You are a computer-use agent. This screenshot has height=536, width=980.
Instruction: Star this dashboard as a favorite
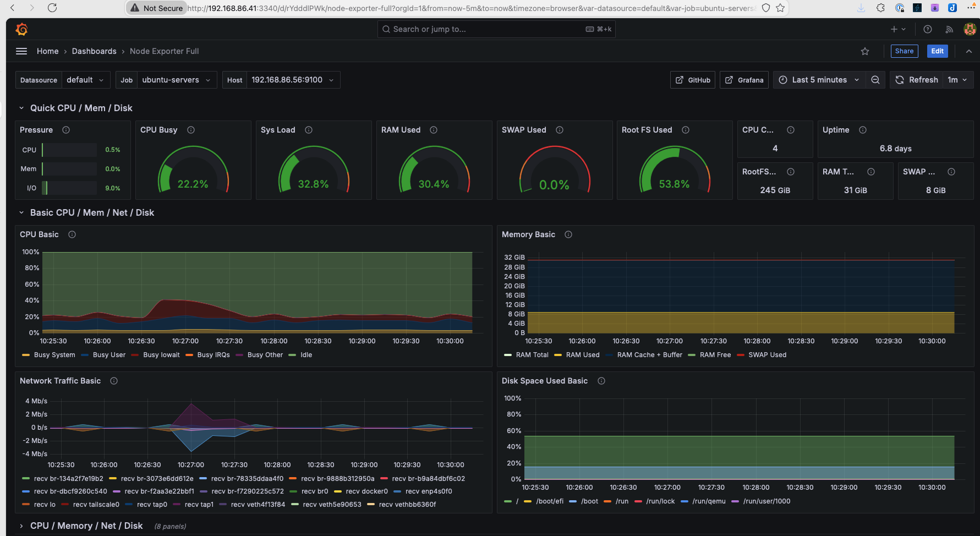[x=865, y=51]
